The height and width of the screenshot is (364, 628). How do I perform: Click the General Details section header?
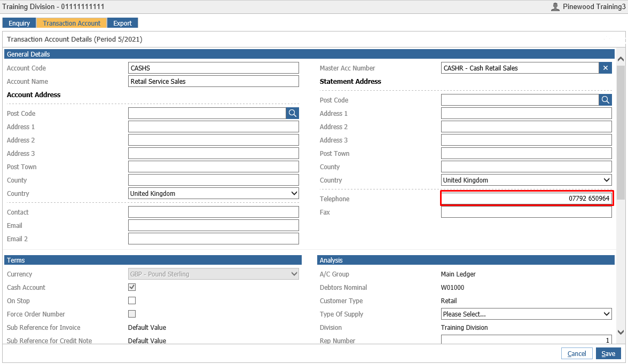[x=309, y=54]
